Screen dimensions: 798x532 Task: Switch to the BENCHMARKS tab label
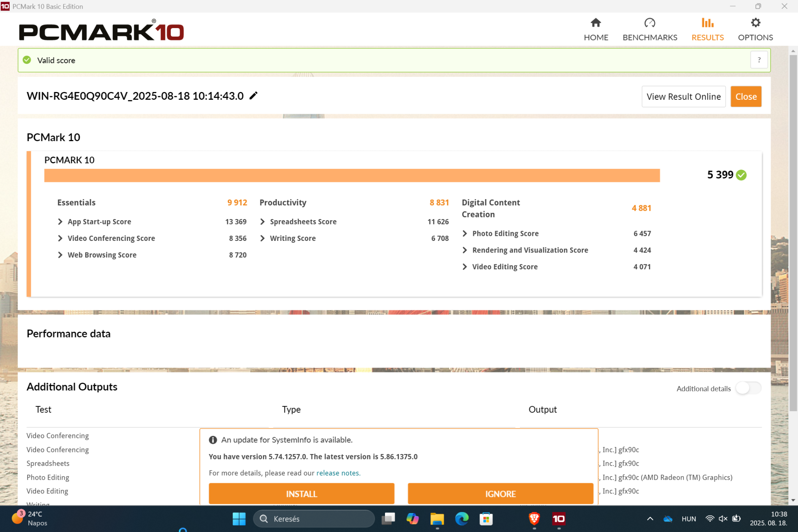point(650,37)
